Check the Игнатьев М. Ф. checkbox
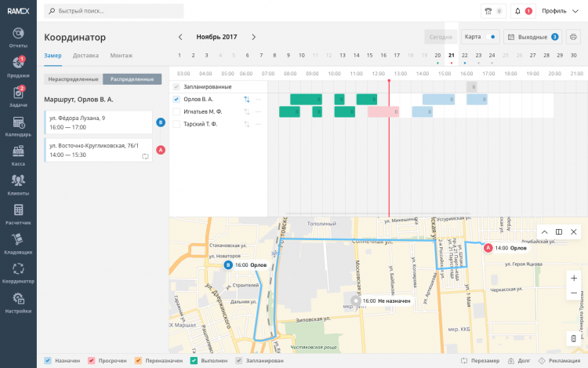Image resolution: width=588 pixels, height=368 pixels. [176, 111]
